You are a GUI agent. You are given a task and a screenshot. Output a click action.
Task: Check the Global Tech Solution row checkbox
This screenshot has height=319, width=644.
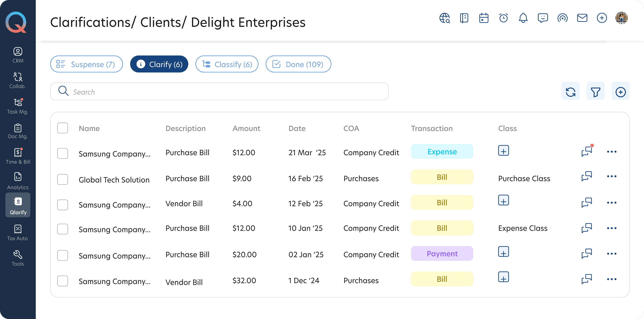62,179
